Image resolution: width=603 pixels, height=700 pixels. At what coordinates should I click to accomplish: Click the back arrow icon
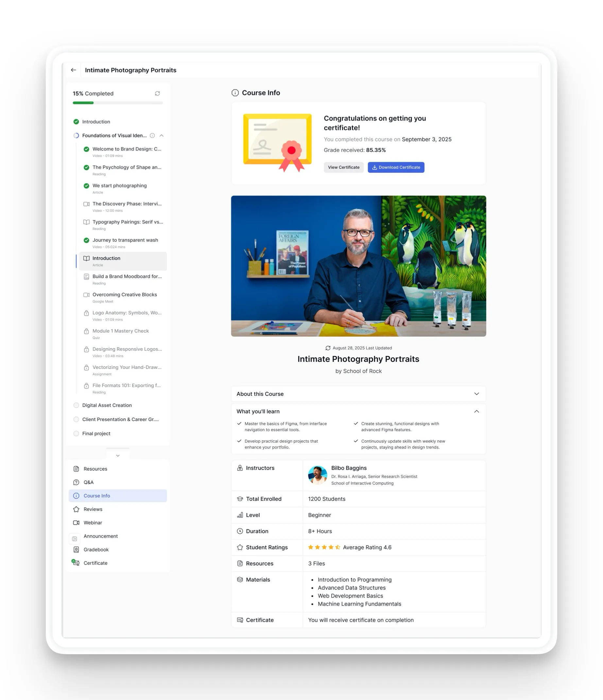tap(73, 70)
